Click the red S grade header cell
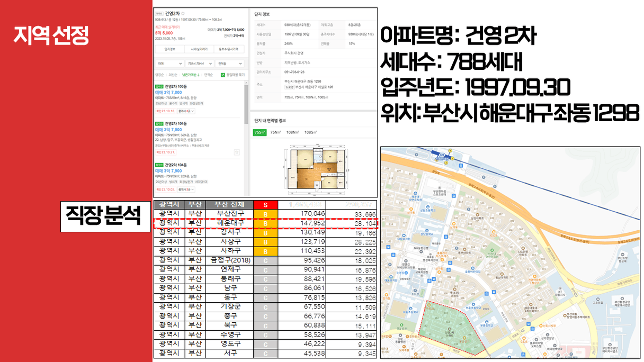 [265, 205]
